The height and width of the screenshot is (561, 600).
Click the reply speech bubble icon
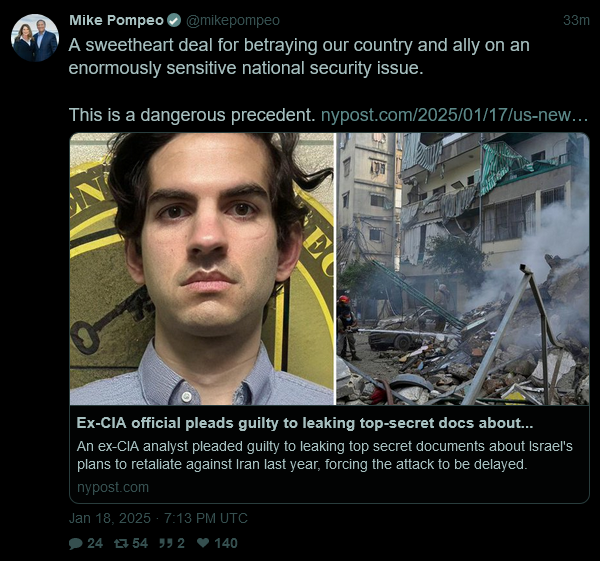pyautogui.click(x=75, y=543)
